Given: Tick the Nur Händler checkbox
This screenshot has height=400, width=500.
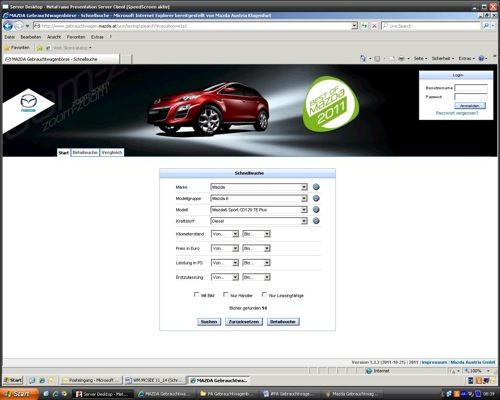Looking at the screenshot, I should (x=226, y=294).
